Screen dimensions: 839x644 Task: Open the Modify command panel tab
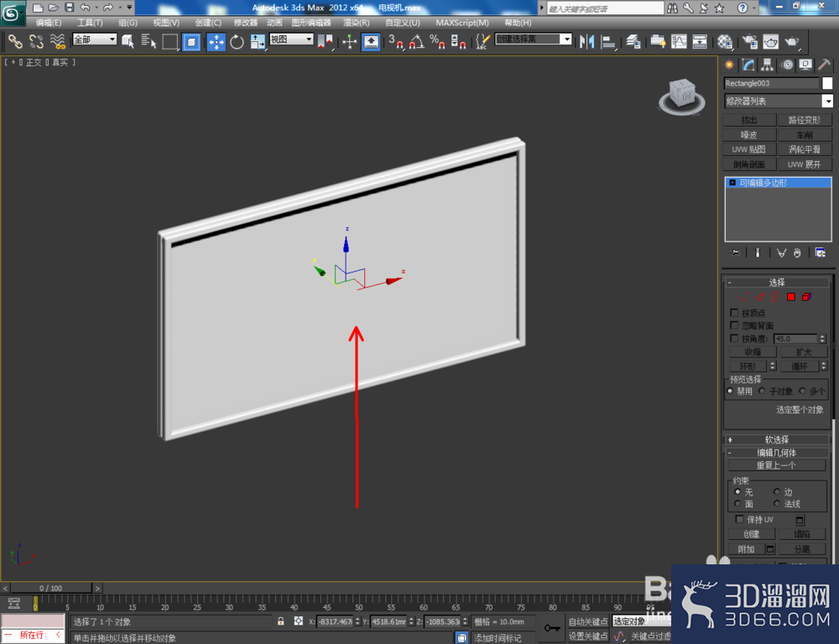coord(748,65)
